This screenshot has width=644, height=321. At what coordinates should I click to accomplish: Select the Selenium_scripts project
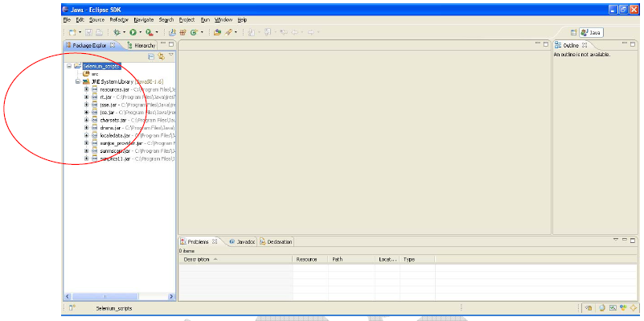(x=101, y=66)
